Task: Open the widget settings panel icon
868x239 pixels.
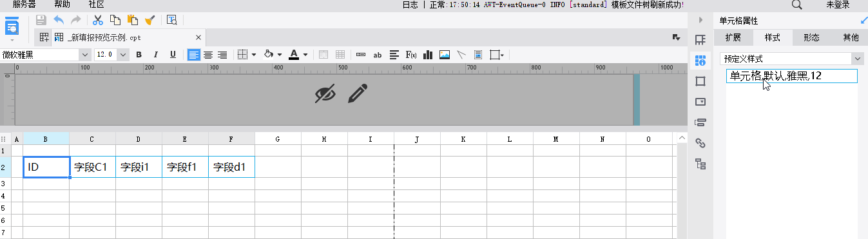Action: (700, 102)
